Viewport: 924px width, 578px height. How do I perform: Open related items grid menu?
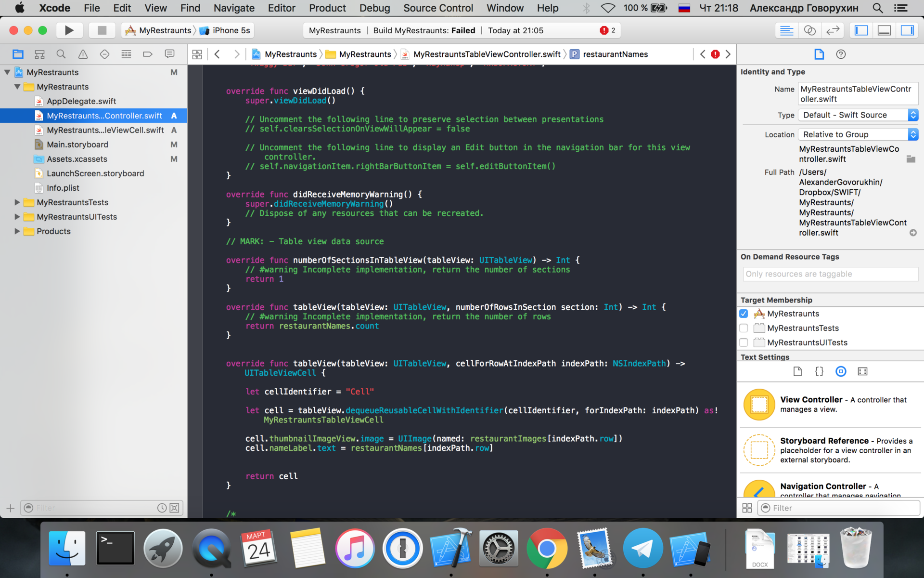coord(197,54)
